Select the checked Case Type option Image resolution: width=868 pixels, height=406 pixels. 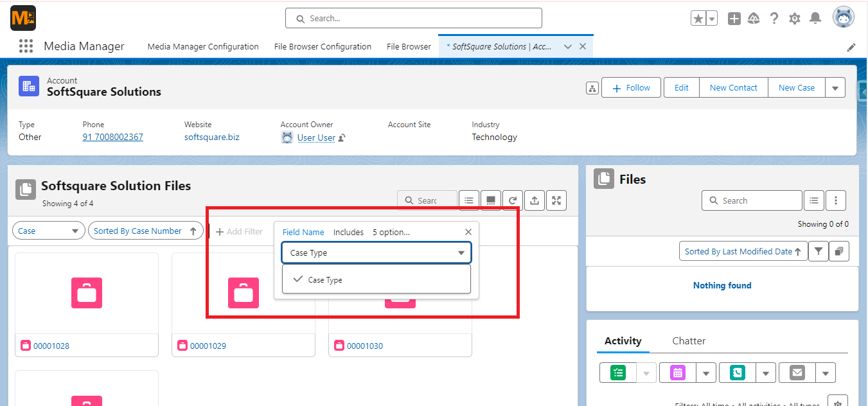pos(376,279)
